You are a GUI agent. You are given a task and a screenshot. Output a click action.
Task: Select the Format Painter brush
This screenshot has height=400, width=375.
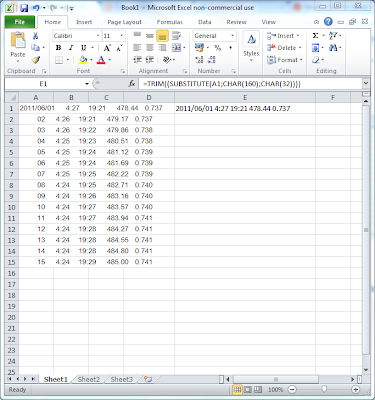(36, 60)
